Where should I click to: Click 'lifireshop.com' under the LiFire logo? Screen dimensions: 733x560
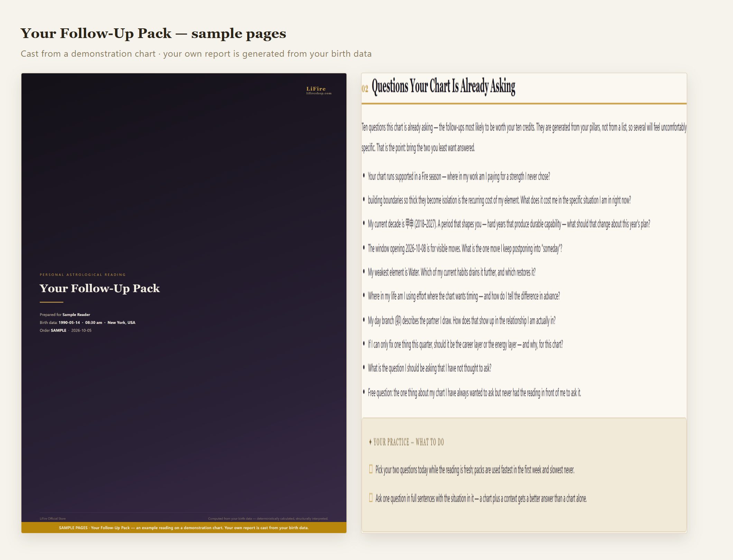coord(319,93)
